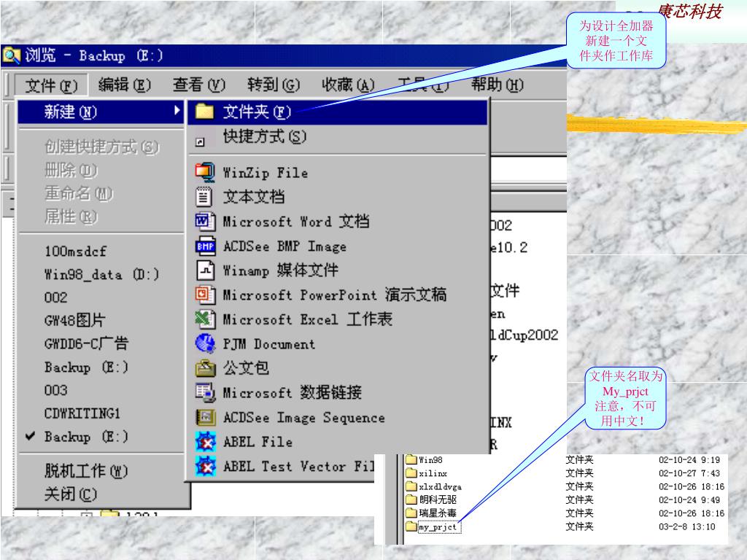The height and width of the screenshot is (560, 747).
Task: Click the Win98 folder icon
Action: pyautogui.click(x=411, y=459)
